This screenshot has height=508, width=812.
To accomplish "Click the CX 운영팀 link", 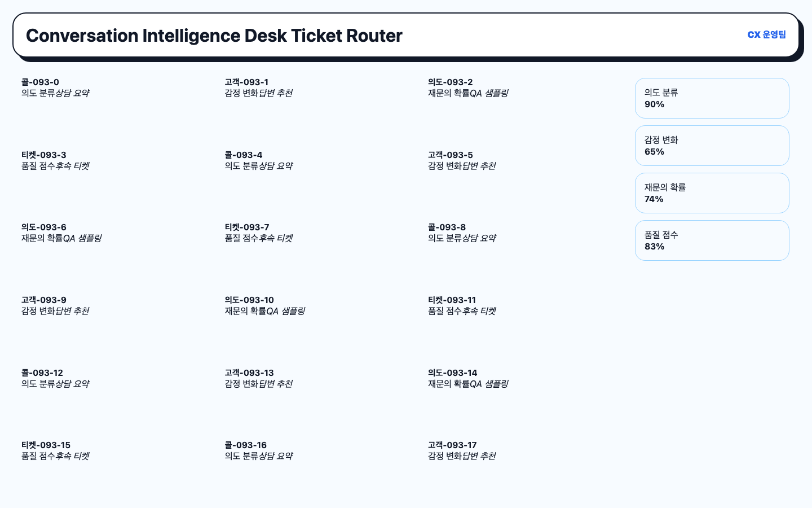I will click(x=766, y=35).
